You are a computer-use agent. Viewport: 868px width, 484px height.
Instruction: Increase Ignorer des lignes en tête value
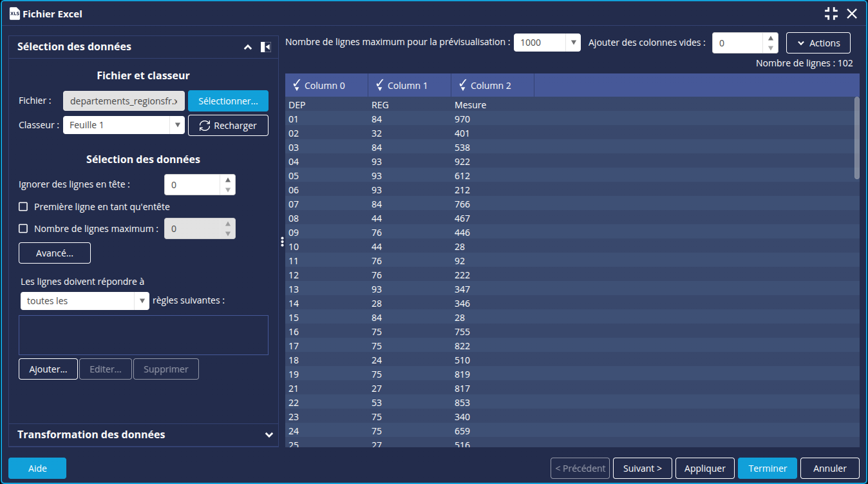tap(227, 180)
